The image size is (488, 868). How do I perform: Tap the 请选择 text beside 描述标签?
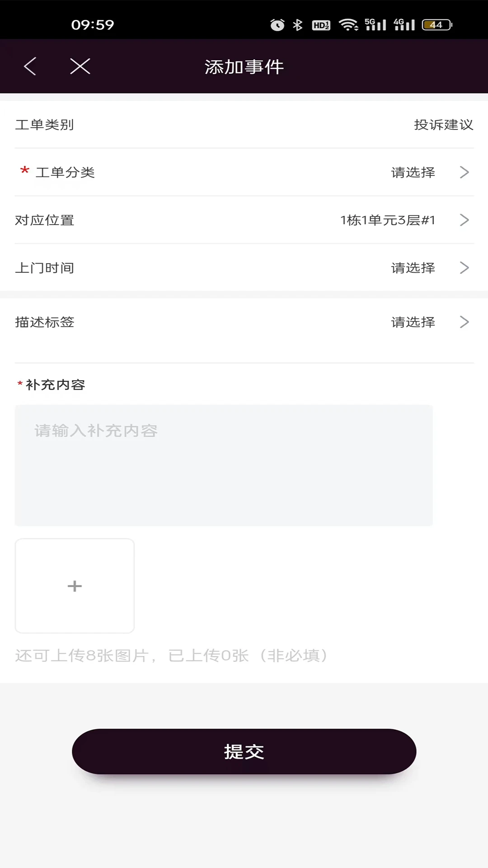[x=413, y=322]
